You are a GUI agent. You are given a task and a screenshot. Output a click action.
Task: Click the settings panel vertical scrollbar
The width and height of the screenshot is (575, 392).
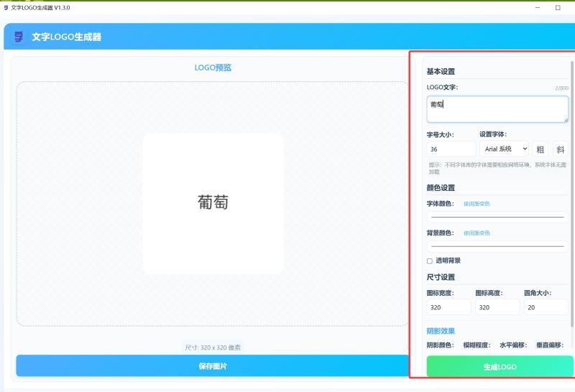click(571, 194)
